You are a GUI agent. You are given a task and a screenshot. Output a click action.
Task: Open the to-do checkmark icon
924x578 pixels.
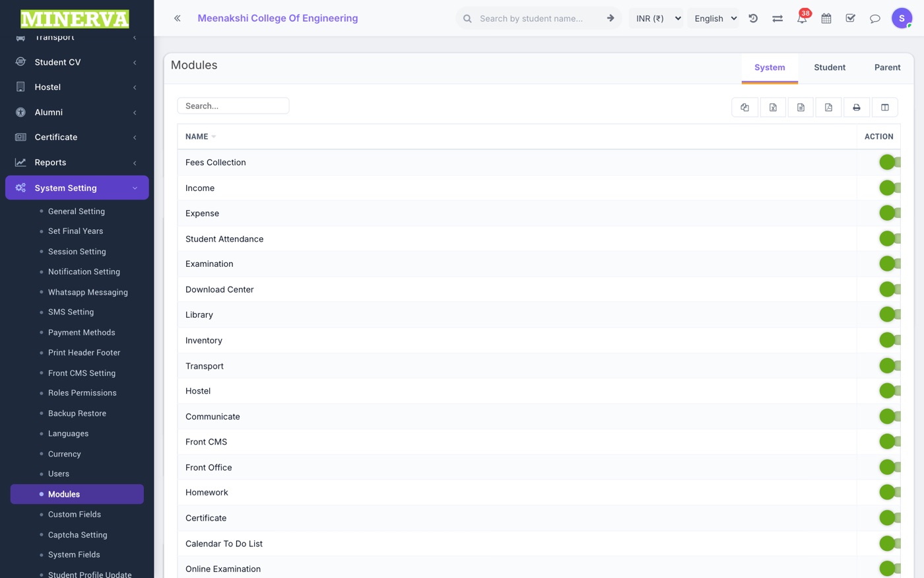click(x=851, y=18)
